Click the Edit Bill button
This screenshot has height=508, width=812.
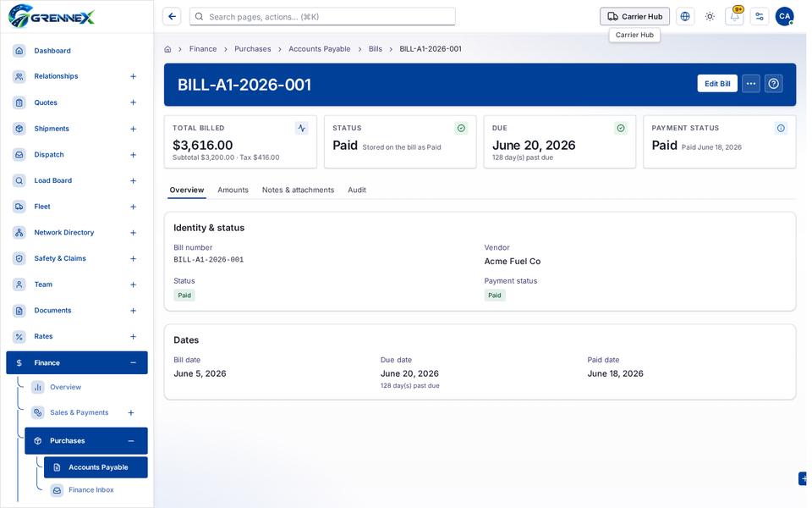(x=716, y=84)
